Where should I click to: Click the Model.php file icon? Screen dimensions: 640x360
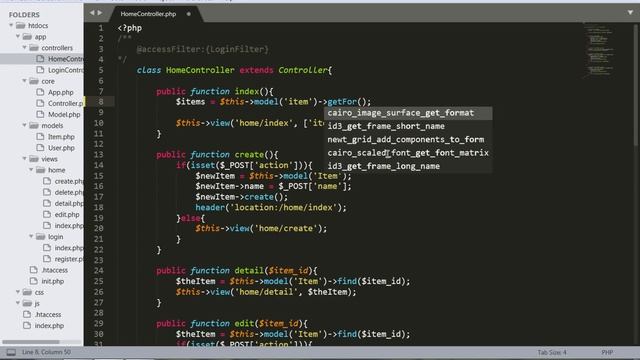[x=40, y=114]
